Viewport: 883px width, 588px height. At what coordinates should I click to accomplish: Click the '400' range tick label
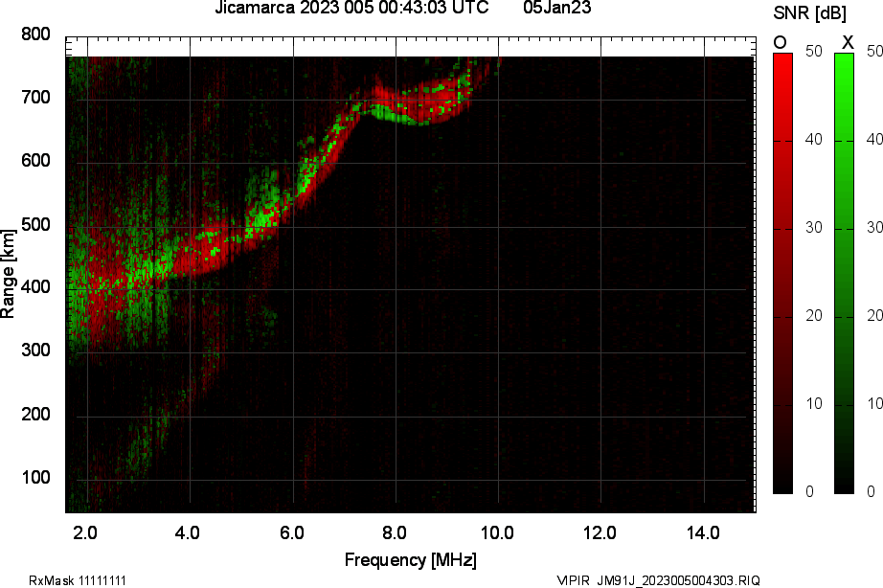point(35,286)
